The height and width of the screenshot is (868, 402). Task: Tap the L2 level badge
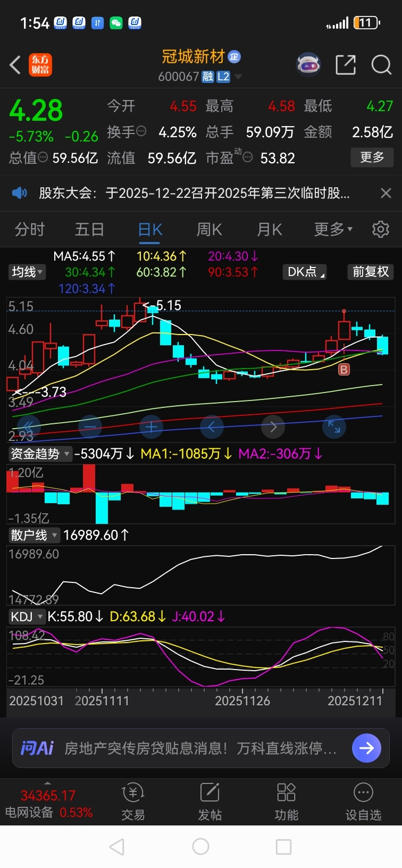[x=223, y=77]
